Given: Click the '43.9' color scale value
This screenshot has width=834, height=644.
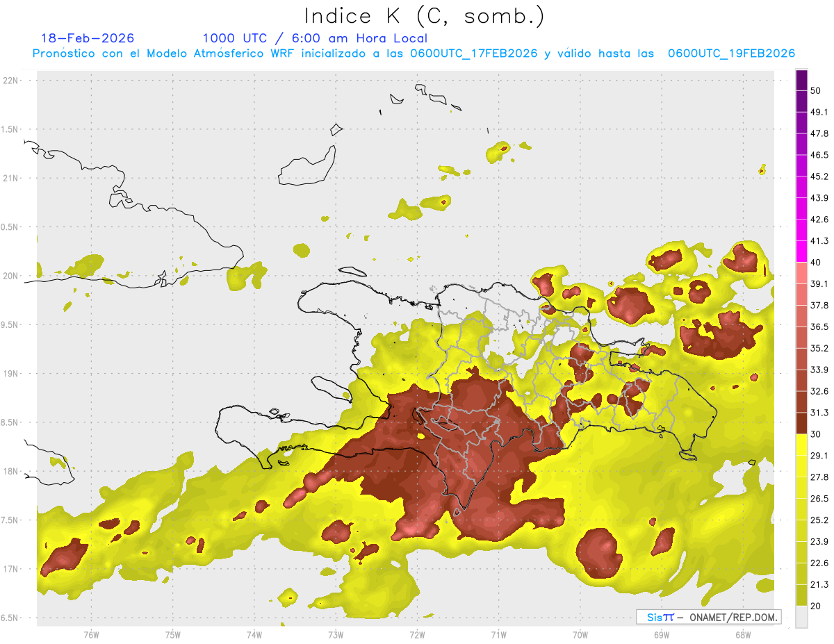Looking at the screenshot, I should (x=819, y=198).
